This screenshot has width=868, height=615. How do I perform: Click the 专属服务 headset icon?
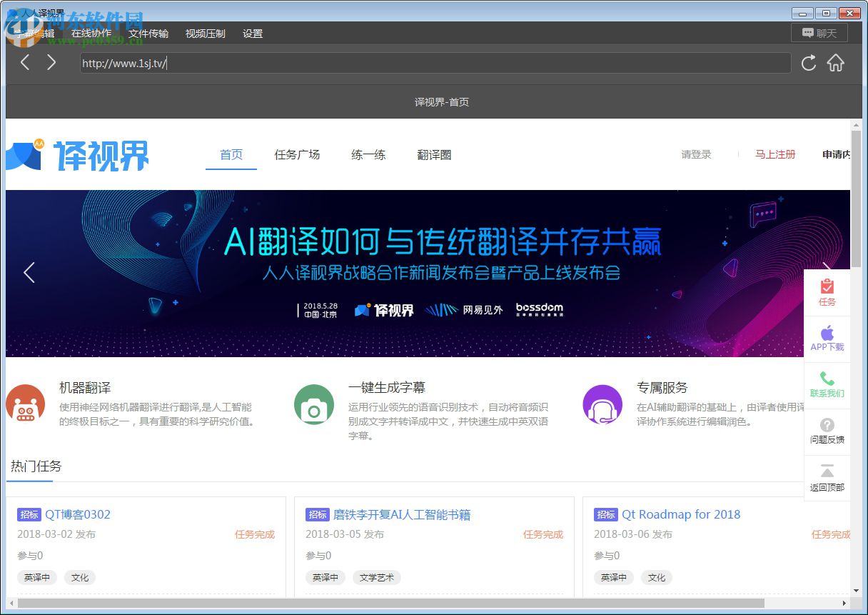point(602,404)
